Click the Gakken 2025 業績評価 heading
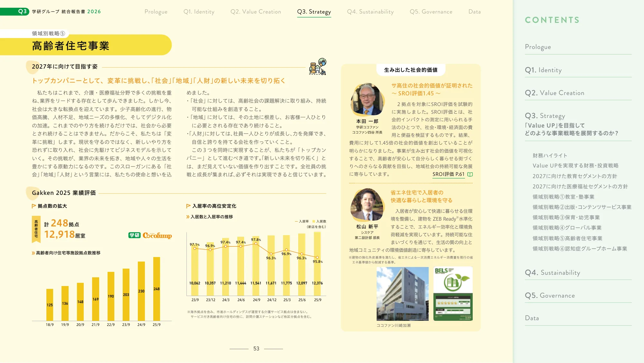This screenshot has height=363, width=644. coord(64,193)
